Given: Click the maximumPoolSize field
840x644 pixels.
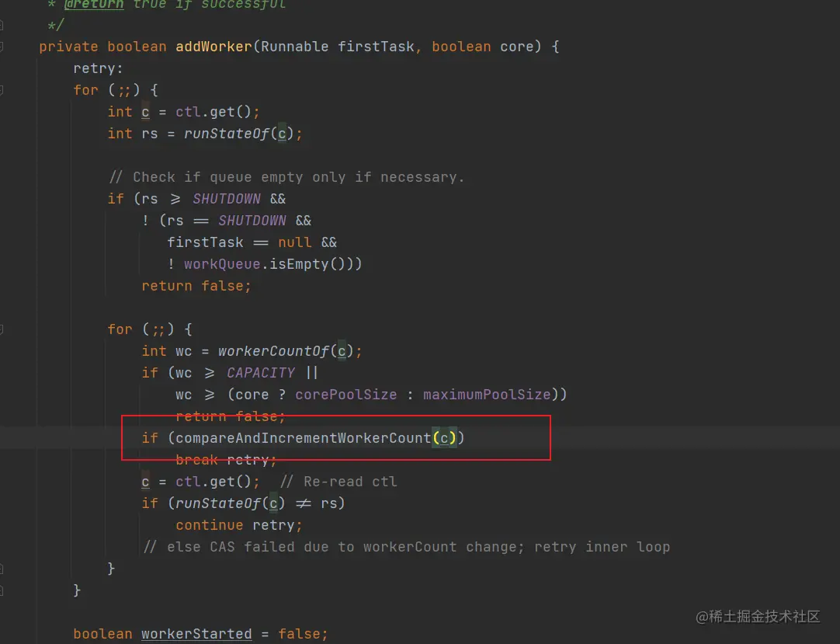Looking at the screenshot, I should click(487, 395).
